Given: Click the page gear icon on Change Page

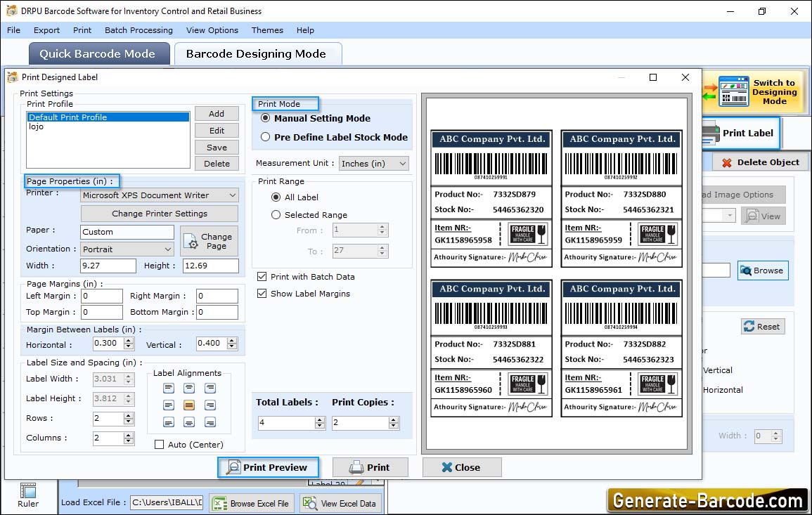Looking at the screenshot, I should point(191,241).
